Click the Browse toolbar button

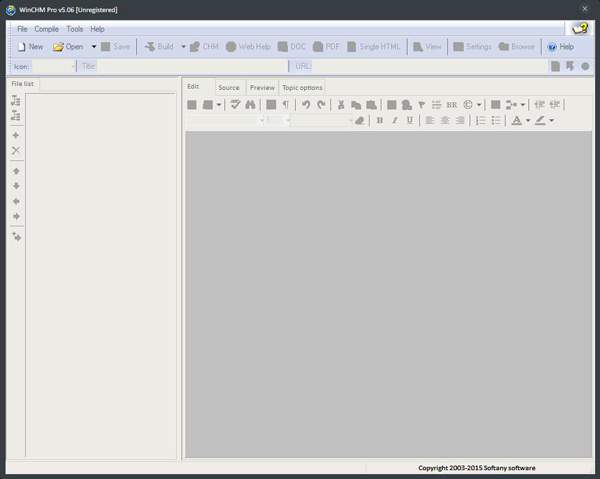(x=517, y=47)
